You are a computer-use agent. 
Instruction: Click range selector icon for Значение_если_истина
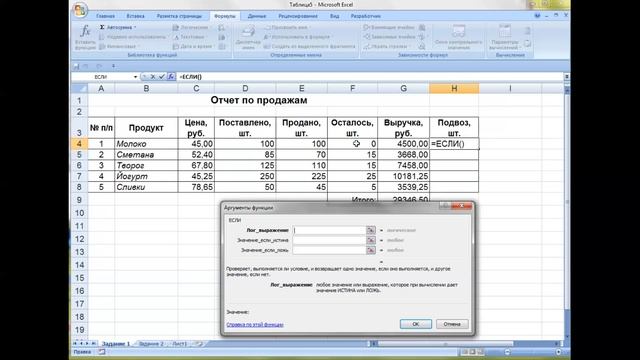(x=371, y=240)
